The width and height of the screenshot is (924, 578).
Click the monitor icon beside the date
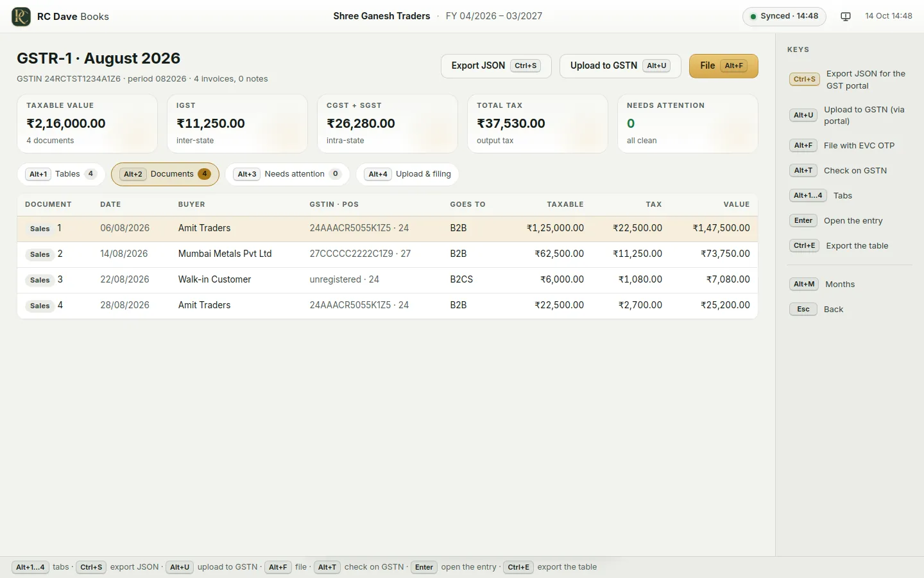tap(846, 16)
